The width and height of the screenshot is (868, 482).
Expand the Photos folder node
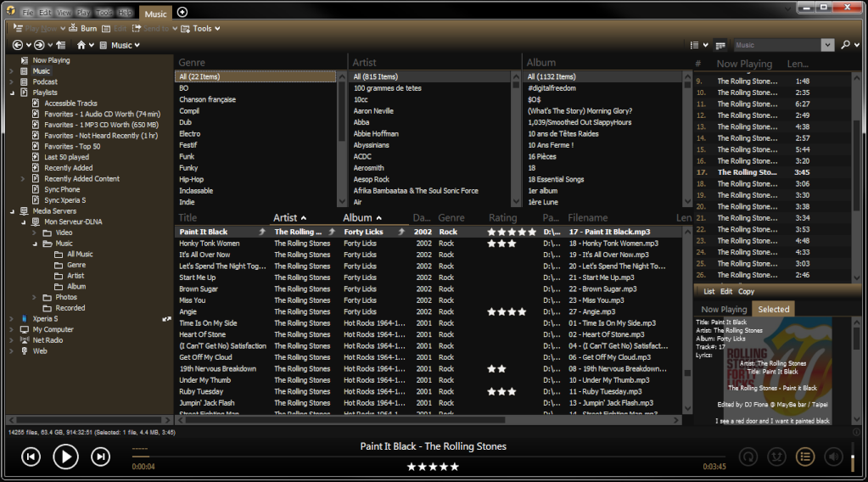click(34, 297)
